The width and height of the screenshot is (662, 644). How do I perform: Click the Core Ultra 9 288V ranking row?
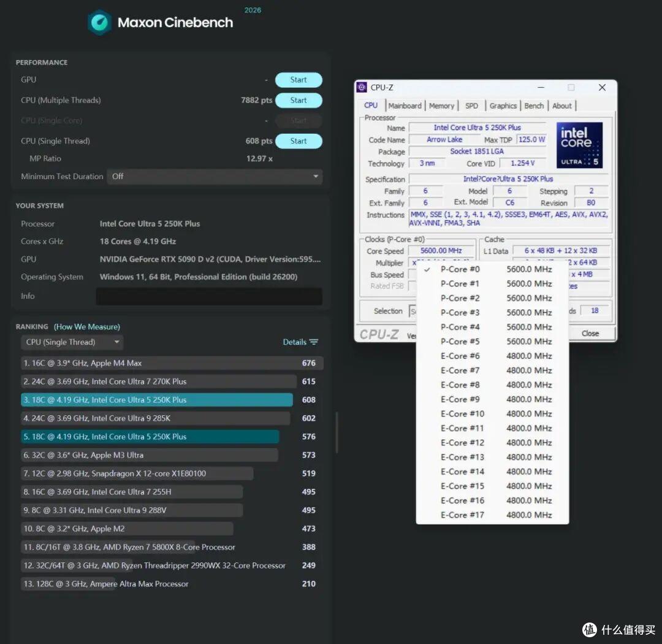tap(172, 510)
